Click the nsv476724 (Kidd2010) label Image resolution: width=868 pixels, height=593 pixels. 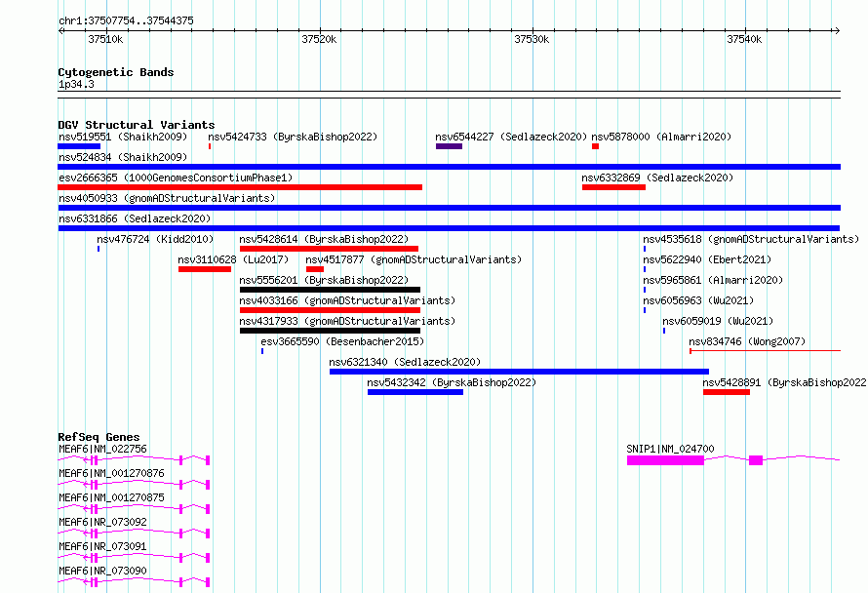[x=155, y=239]
